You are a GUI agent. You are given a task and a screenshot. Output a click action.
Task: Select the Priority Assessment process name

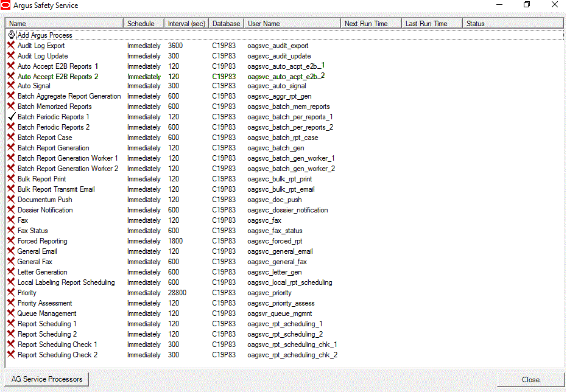(45, 303)
